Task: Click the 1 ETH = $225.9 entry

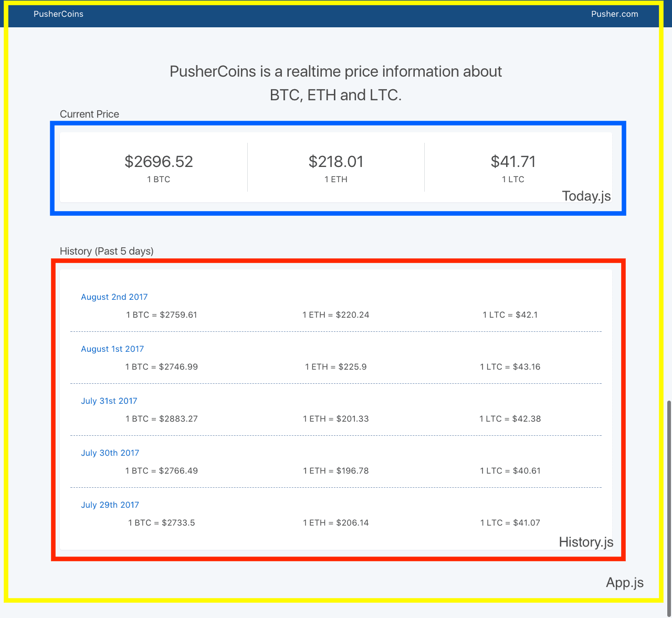Action: click(335, 367)
